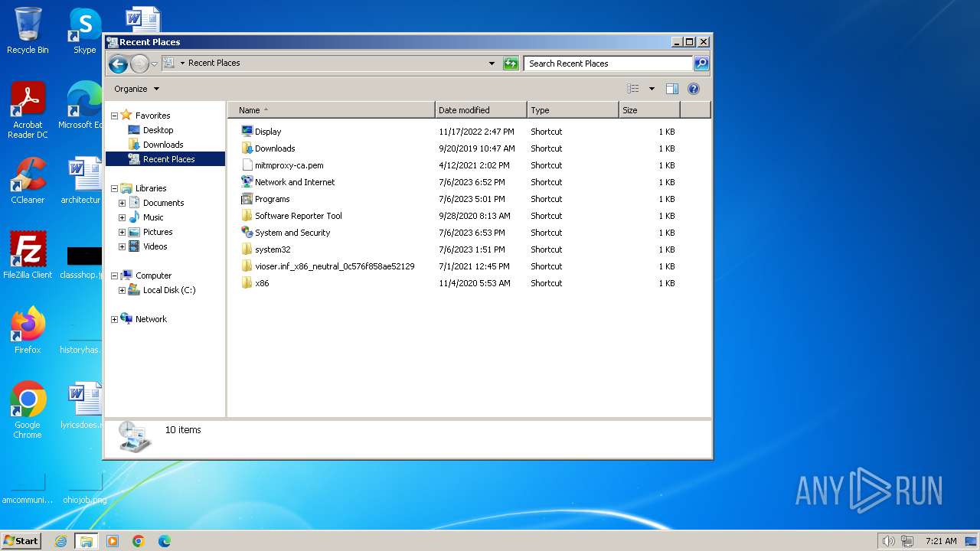980x551 pixels.
Task: Open Internet Explorer from the taskbar
Action: [60, 541]
